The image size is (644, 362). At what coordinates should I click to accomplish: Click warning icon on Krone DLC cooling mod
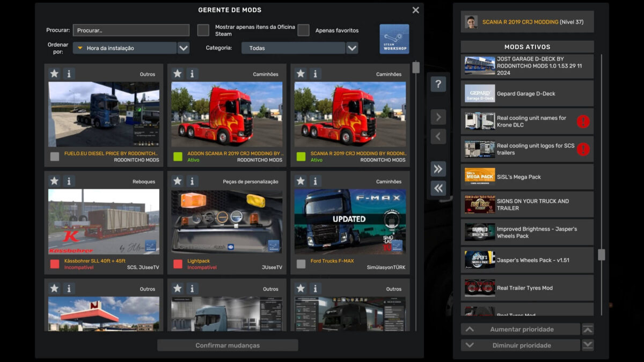[583, 122]
